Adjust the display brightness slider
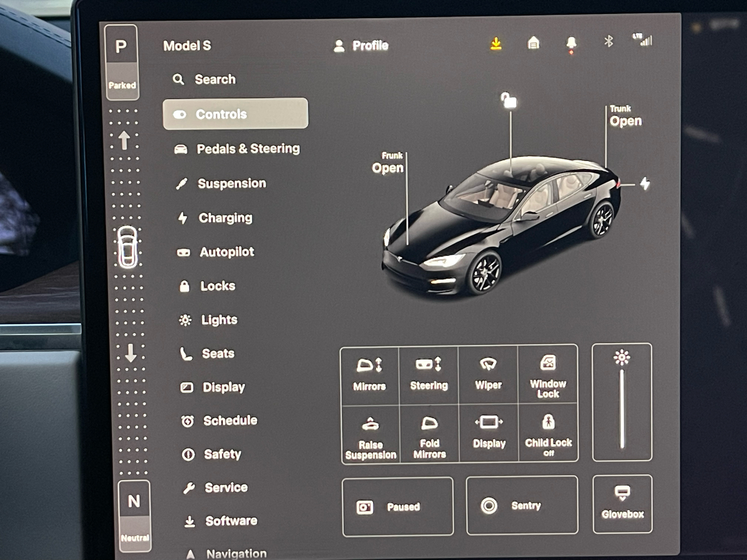The width and height of the screenshot is (747, 560). pos(622,408)
